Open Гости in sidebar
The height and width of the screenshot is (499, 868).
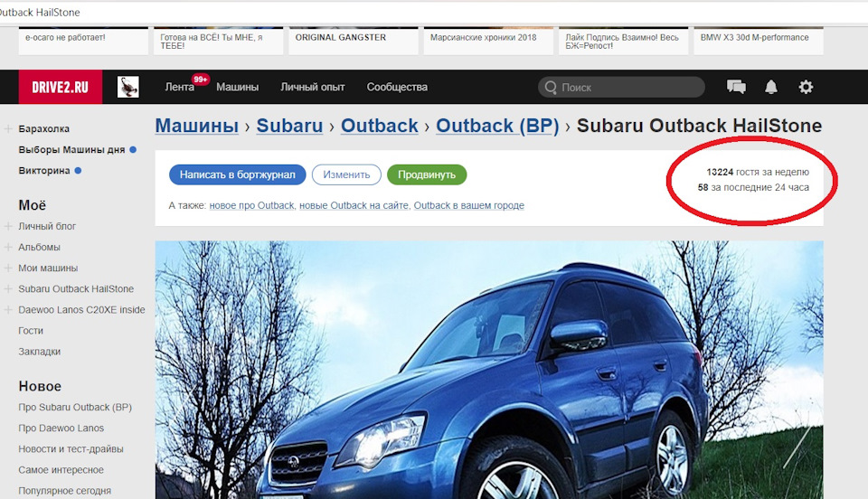point(31,331)
